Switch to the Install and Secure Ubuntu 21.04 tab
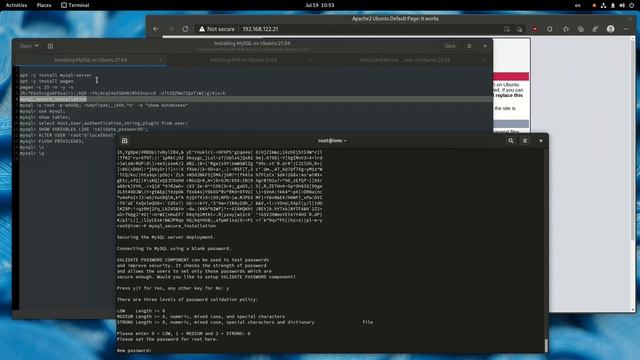Image resolution: width=640 pixels, height=360 pixels. click(x=404, y=60)
